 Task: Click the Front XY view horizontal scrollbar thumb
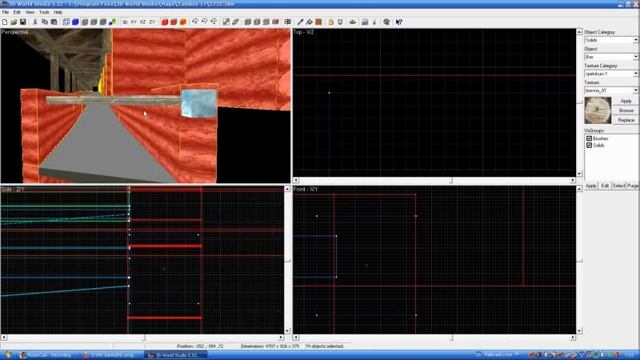(x=451, y=338)
